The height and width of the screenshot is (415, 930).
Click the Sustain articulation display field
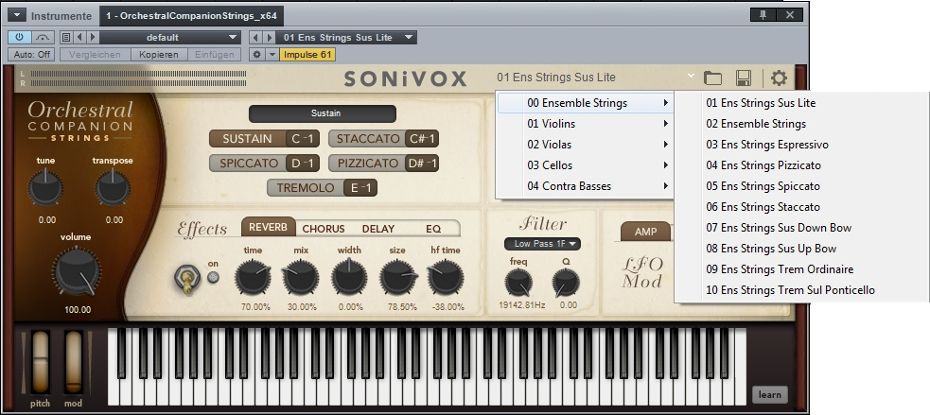[322, 113]
